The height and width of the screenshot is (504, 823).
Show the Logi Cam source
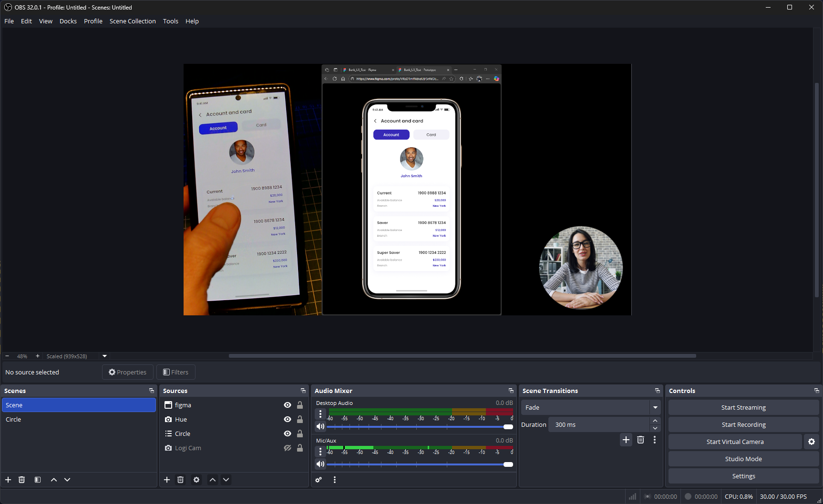click(x=287, y=448)
